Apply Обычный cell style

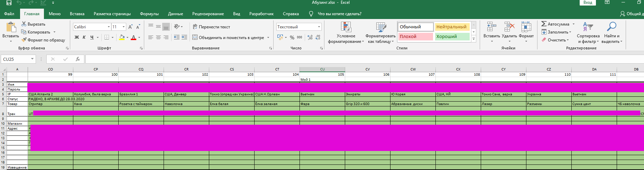pos(415,27)
